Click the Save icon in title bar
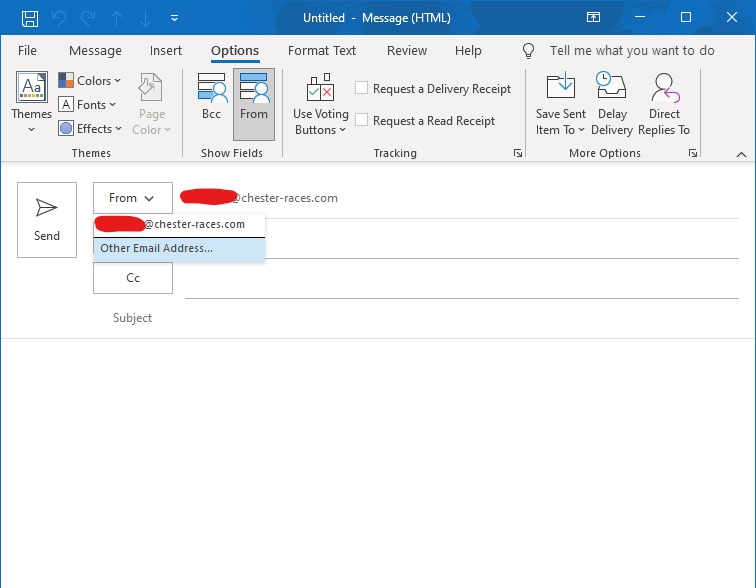756x588 pixels. point(30,18)
